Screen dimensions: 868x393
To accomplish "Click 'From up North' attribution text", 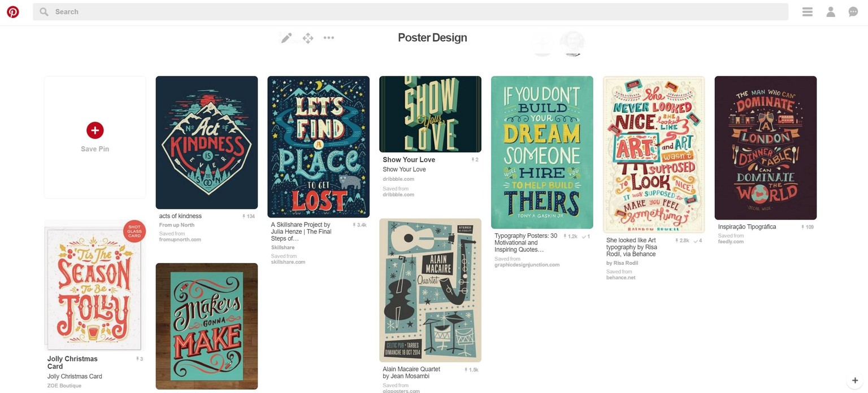I will pos(177,225).
